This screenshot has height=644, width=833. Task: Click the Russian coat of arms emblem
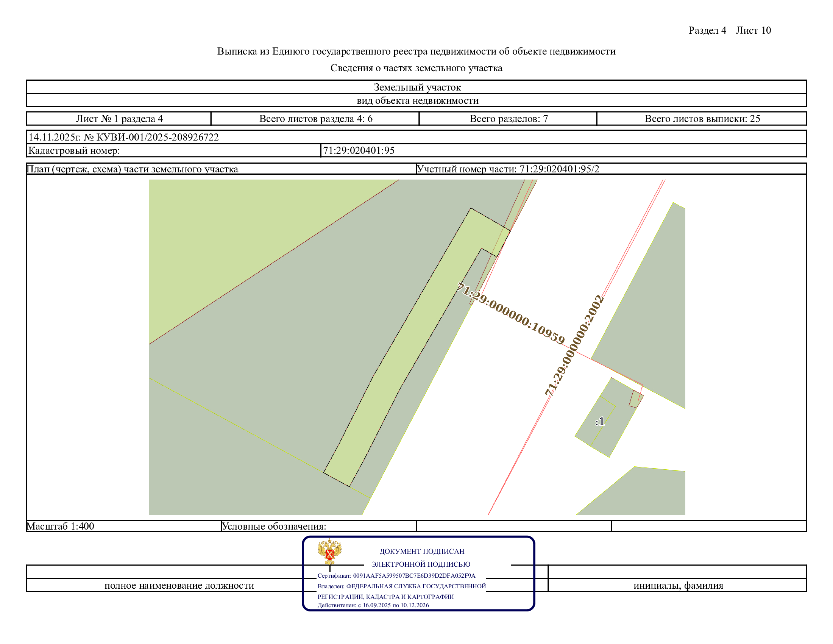[x=329, y=551]
